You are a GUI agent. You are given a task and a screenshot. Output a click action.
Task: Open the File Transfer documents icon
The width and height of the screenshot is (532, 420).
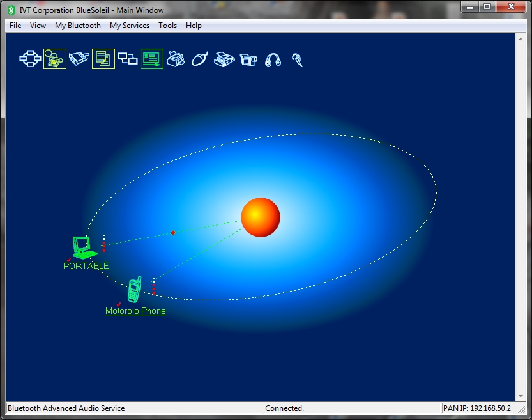pyautogui.click(x=103, y=59)
